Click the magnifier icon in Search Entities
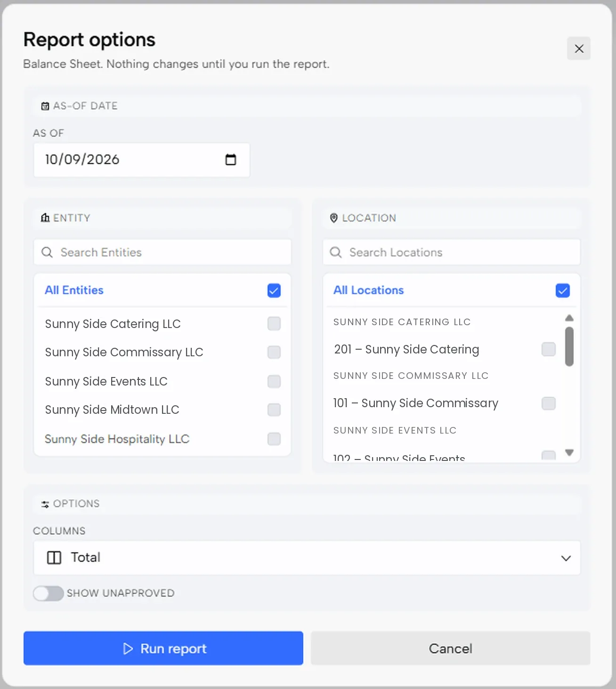The width and height of the screenshot is (616, 689). click(x=47, y=252)
